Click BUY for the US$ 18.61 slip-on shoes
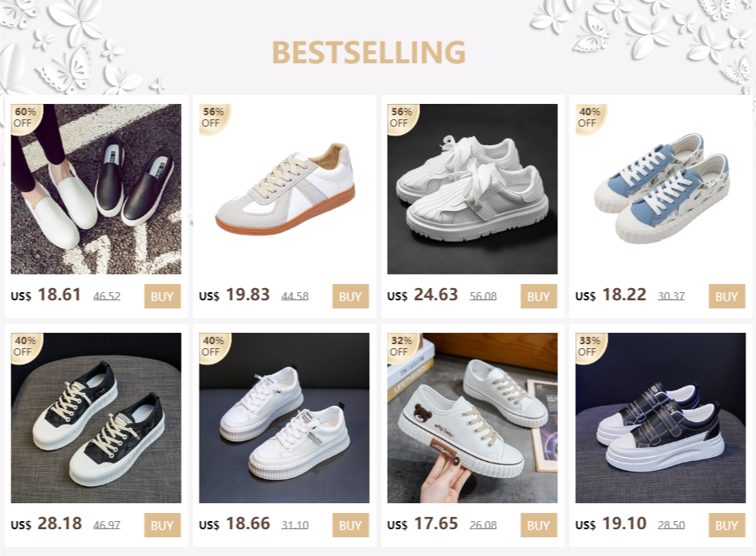Screen dimensions: 756x556 pyautogui.click(x=162, y=296)
